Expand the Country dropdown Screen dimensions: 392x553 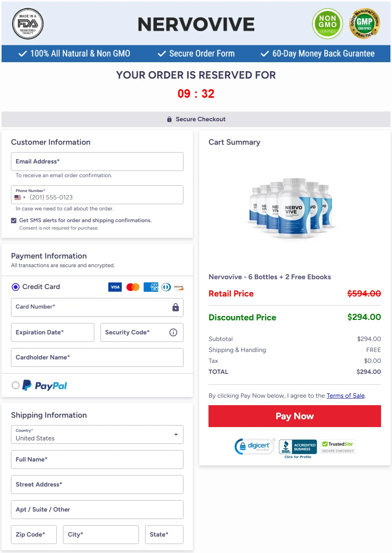(97, 434)
